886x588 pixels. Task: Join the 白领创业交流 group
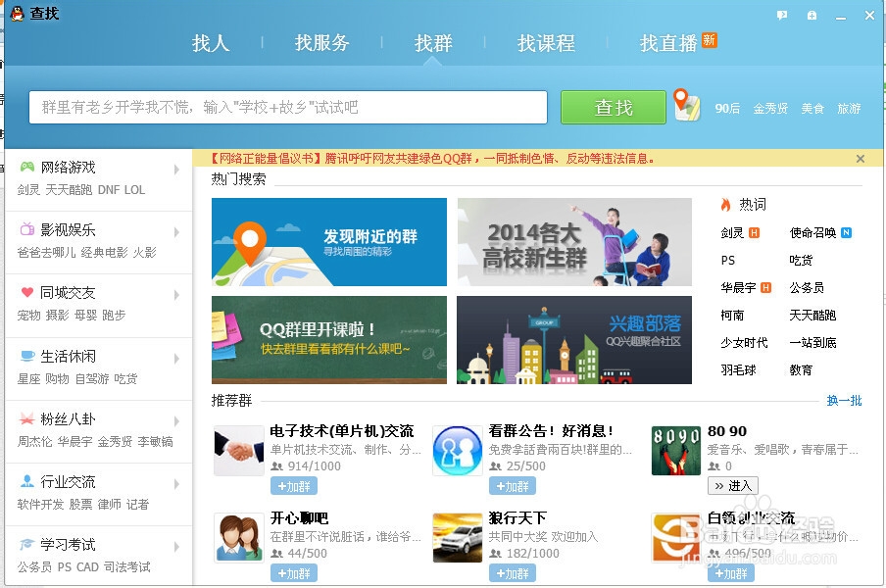730,573
